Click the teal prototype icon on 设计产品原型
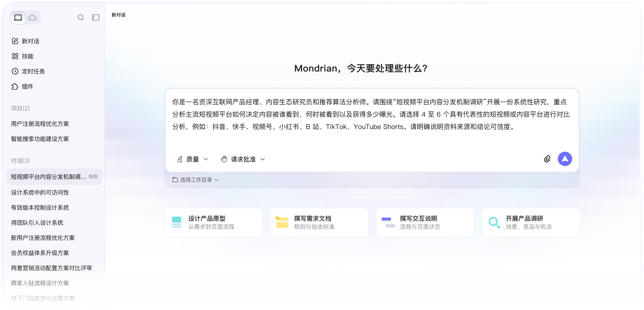The width and height of the screenshot is (644, 310). point(177,222)
